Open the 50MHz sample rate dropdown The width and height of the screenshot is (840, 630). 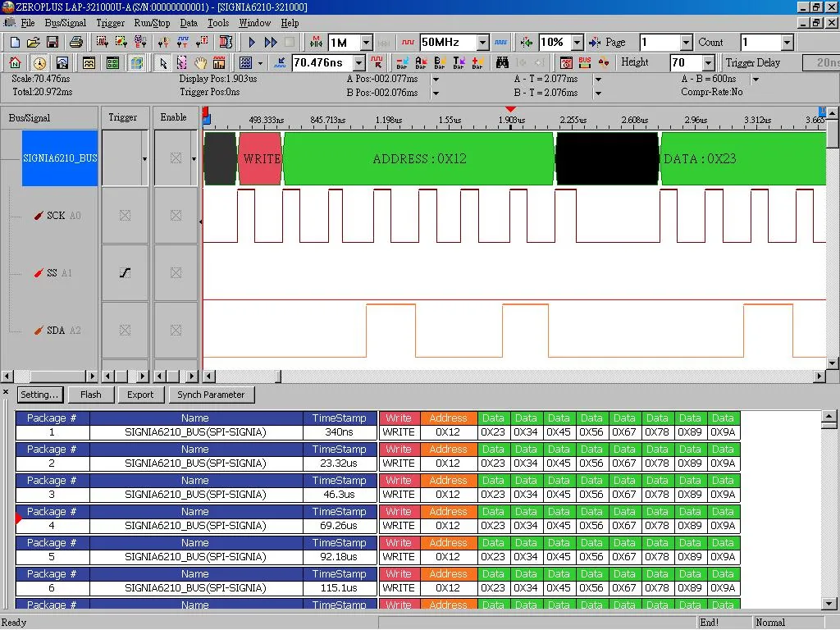pos(482,43)
